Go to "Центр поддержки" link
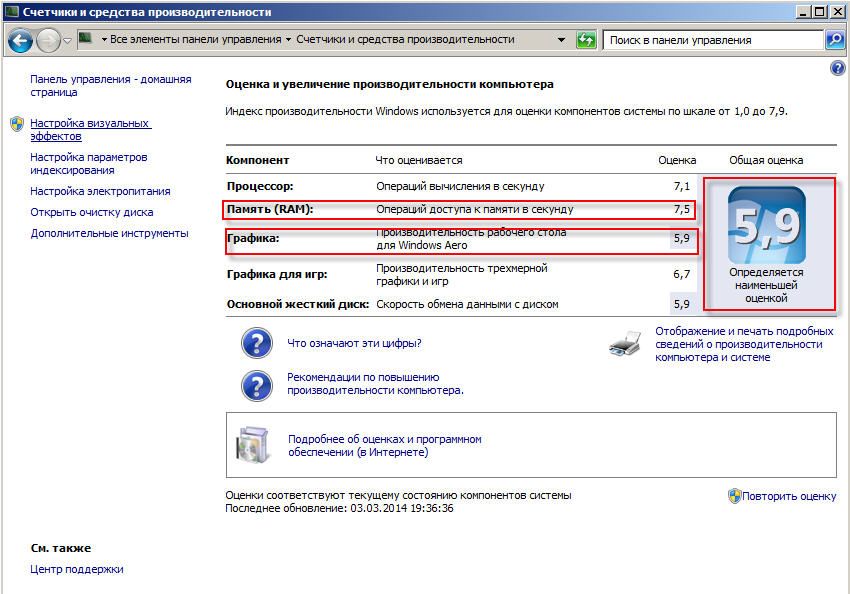850x594 pixels. tap(77, 569)
